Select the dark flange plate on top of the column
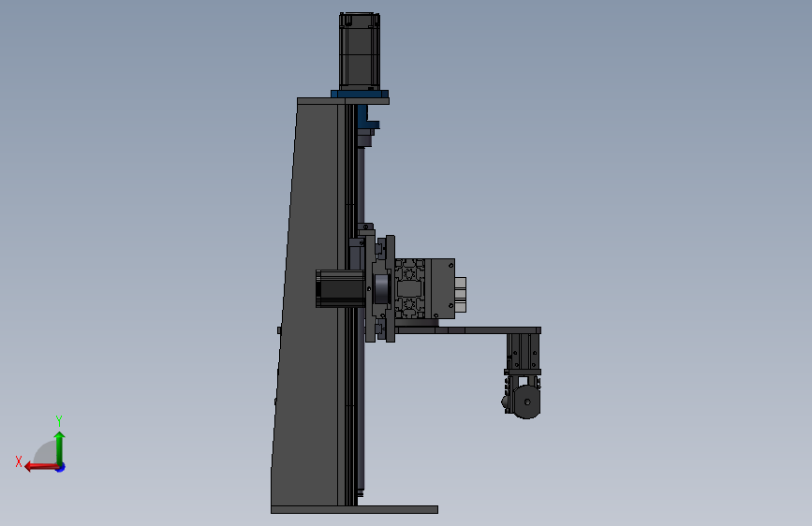 point(343,101)
